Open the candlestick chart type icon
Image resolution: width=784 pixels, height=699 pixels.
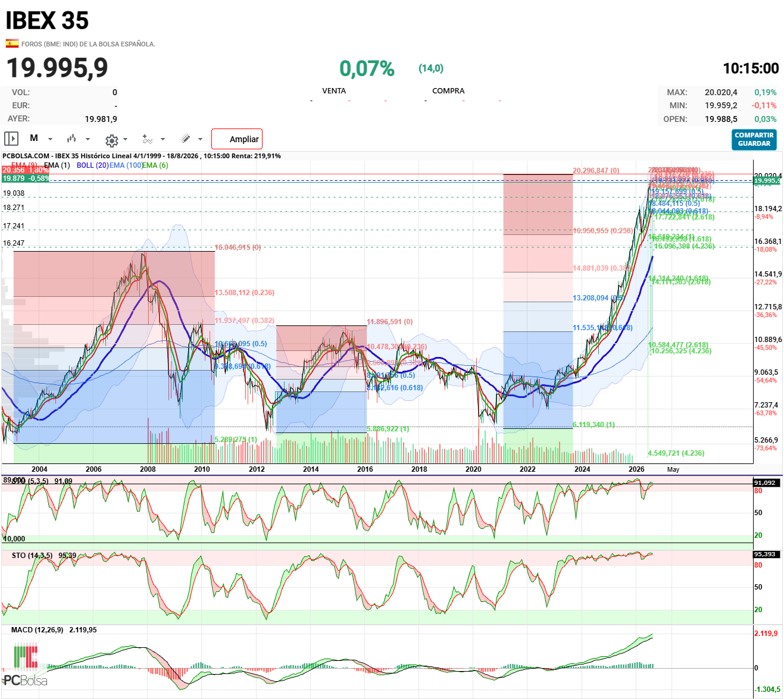(x=71, y=139)
